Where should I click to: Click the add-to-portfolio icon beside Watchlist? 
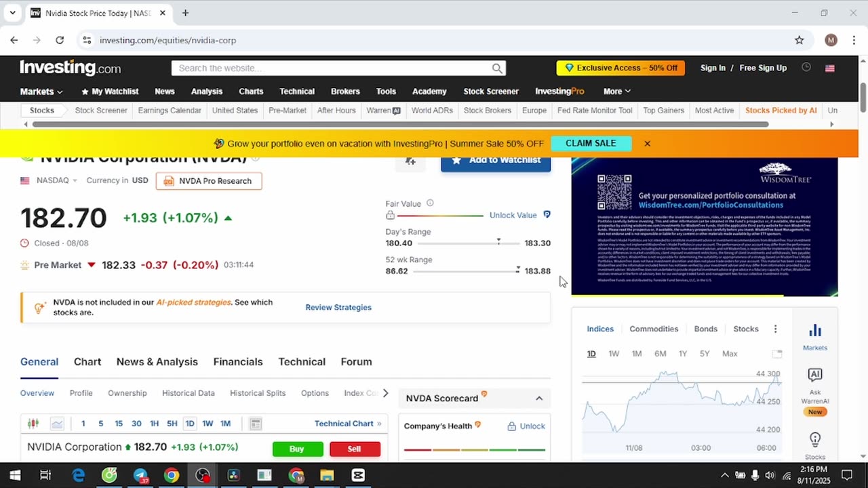pyautogui.click(x=410, y=161)
